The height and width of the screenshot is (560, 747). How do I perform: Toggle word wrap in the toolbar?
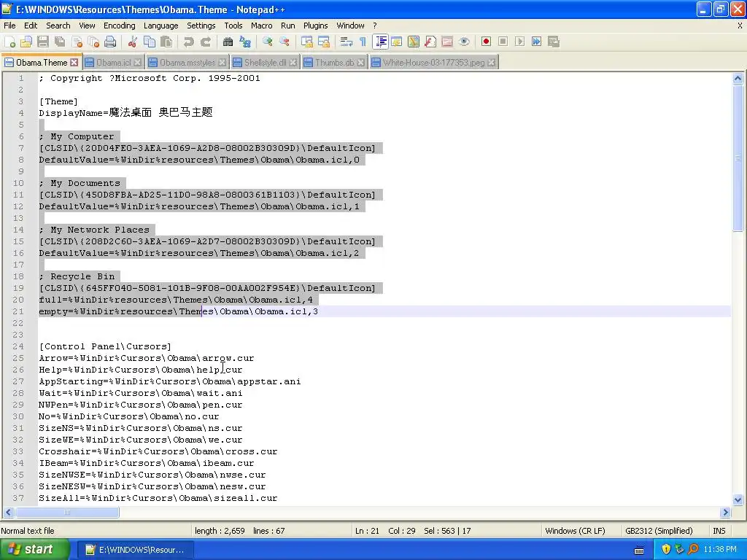click(x=347, y=42)
